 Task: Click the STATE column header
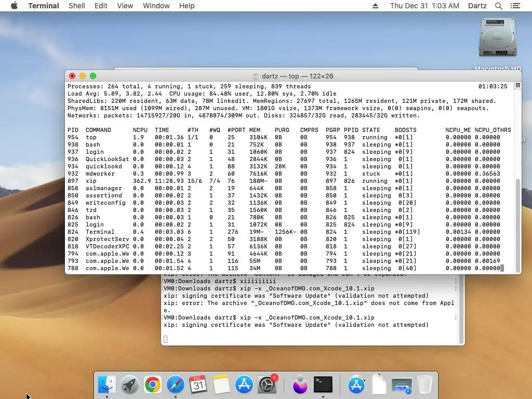coord(371,130)
